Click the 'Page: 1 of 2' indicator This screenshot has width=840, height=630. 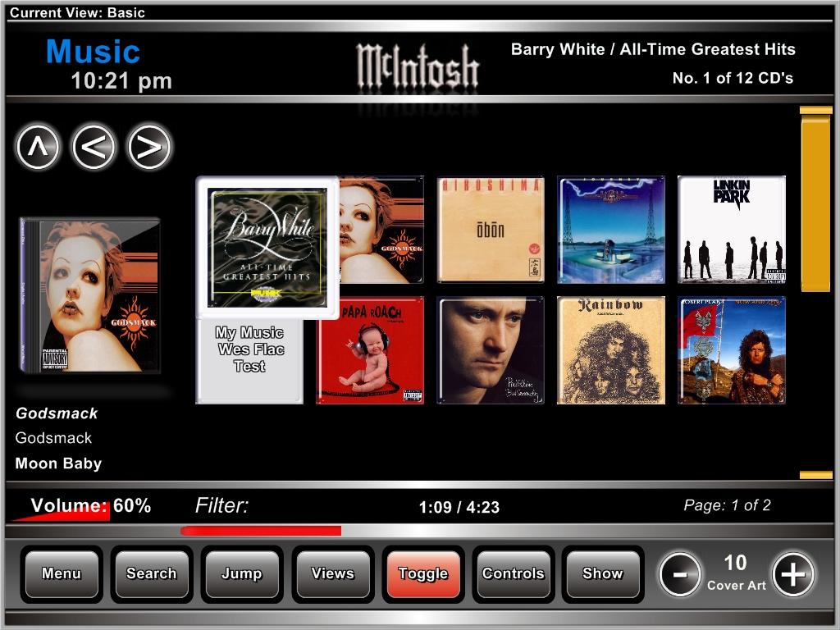coord(727,505)
